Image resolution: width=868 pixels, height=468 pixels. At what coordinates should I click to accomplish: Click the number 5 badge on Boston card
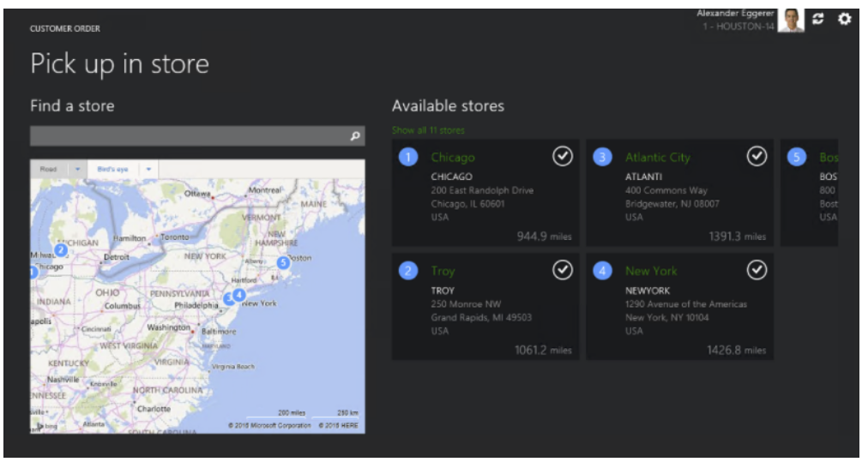(x=797, y=157)
